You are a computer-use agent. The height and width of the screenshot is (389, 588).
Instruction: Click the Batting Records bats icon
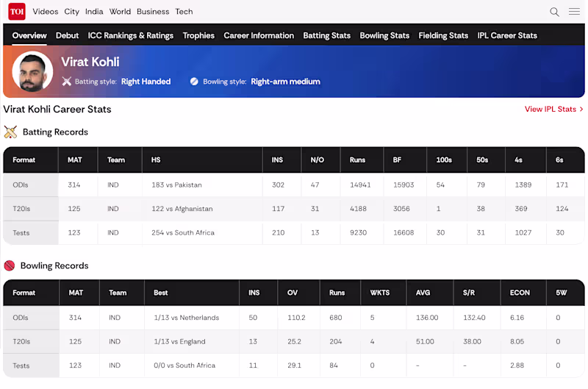pyautogui.click(x=10, y=132)
